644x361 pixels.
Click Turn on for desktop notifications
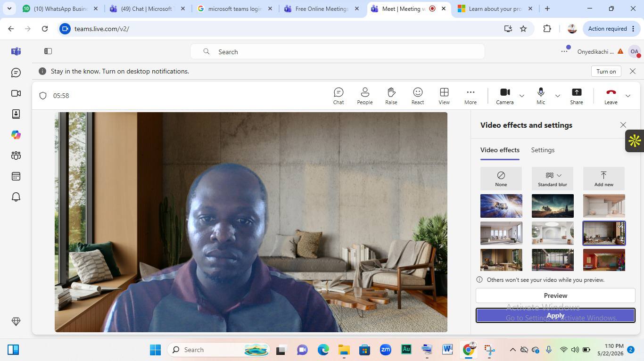point(606,71)
